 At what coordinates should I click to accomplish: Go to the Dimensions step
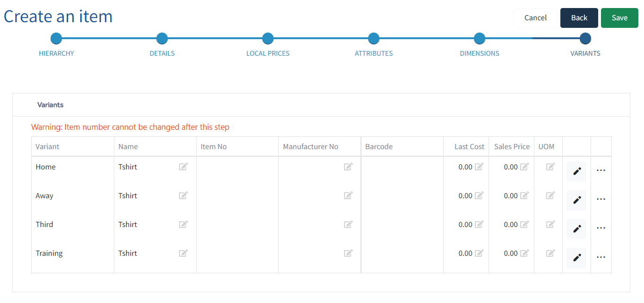(x=480, y=39)
